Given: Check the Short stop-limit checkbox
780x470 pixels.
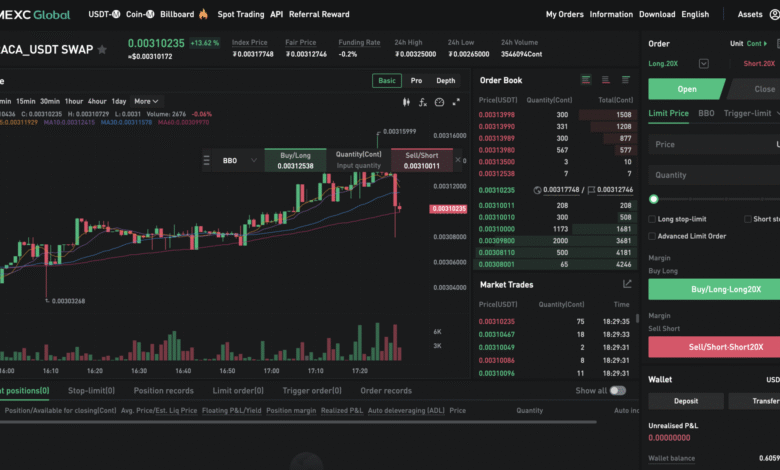Looking at the screenshot, I should click(x=748, y=219).
